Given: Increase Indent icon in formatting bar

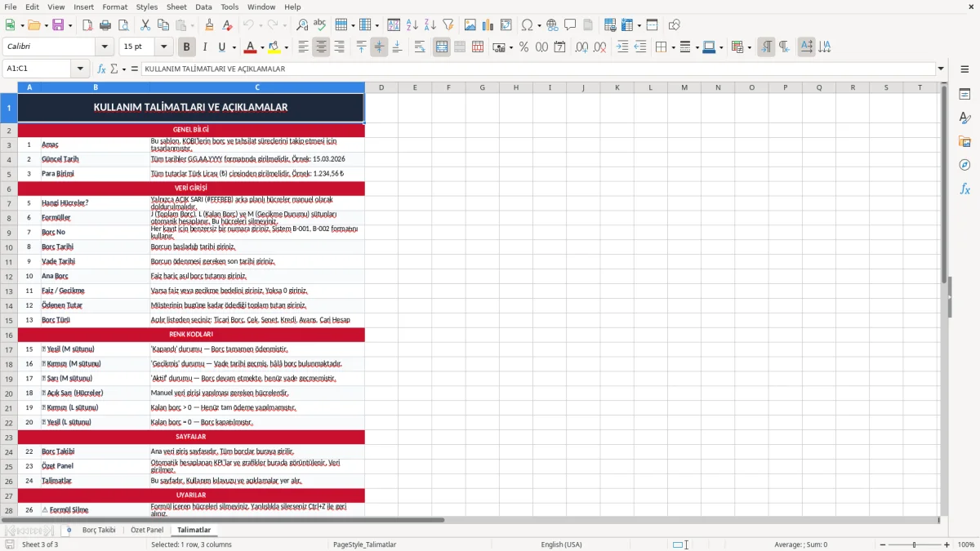Looking at the screenshot, I should pyautogui.click(x=622, y=47).
